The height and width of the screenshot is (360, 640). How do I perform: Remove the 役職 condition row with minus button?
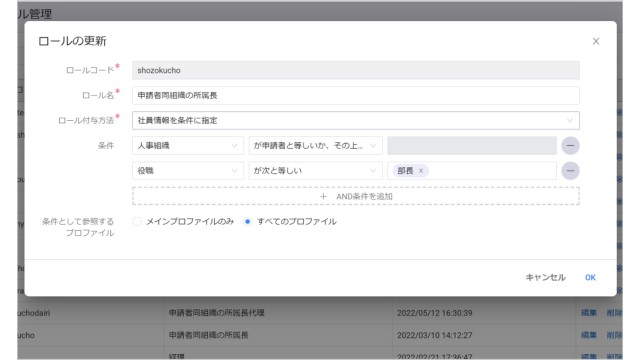coord(570,171)
